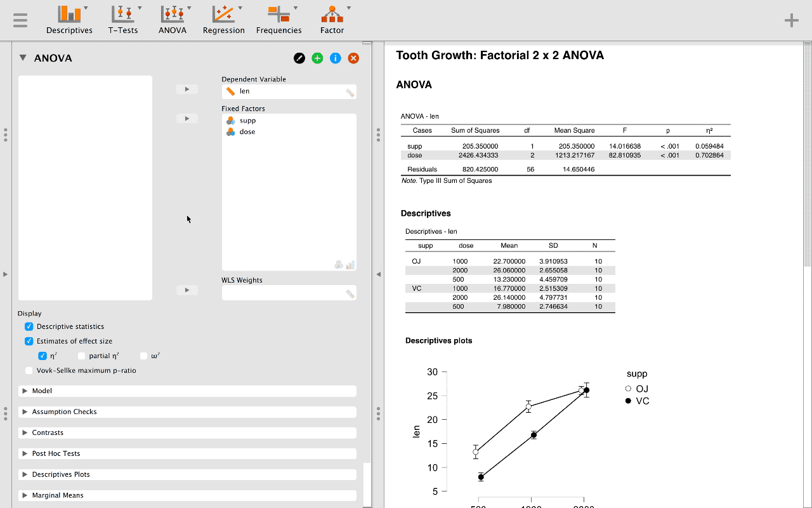Click inside the WLS Weights field

click(289, 293)
